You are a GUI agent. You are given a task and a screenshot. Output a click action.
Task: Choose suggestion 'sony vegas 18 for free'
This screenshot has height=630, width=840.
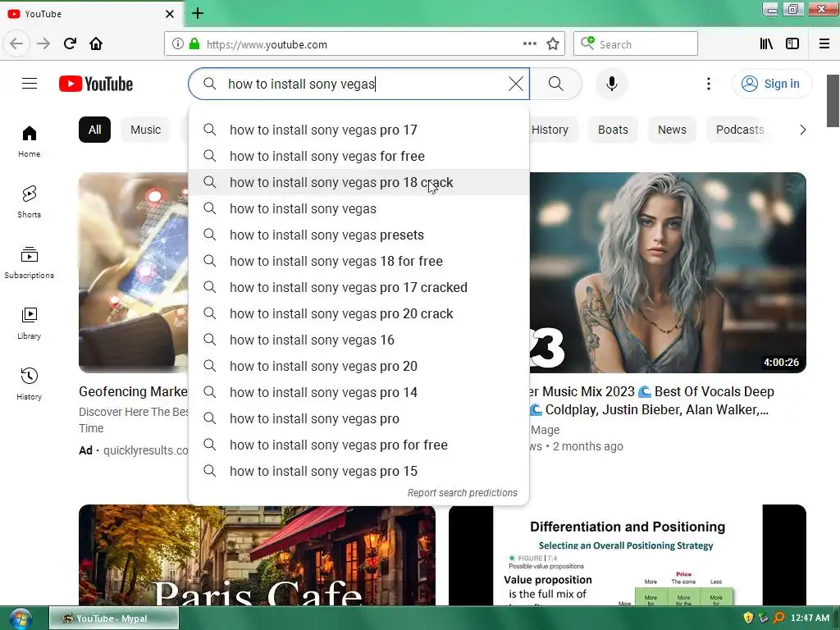tap(359, 261)
